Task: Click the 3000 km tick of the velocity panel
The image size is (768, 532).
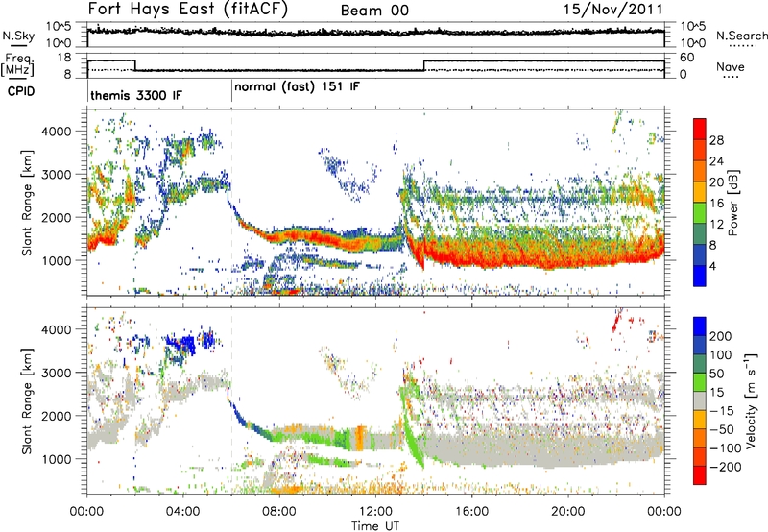Action: [x=56, y=373]
